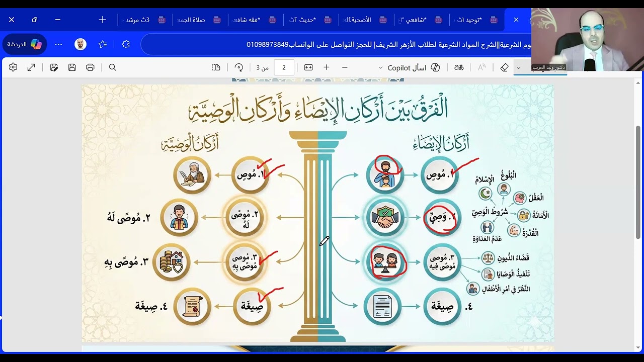
Task: Open the favorites star icon
Action: (x=103, y=44)
